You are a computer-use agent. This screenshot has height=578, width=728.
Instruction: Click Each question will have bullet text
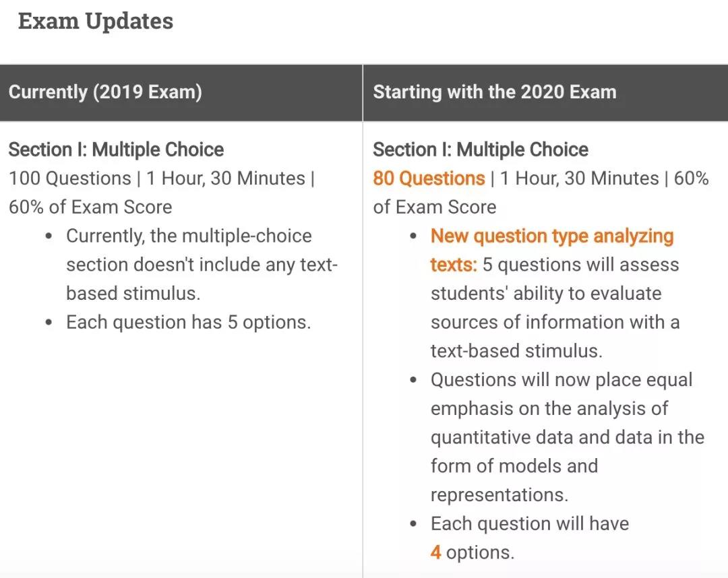[530, 523]
